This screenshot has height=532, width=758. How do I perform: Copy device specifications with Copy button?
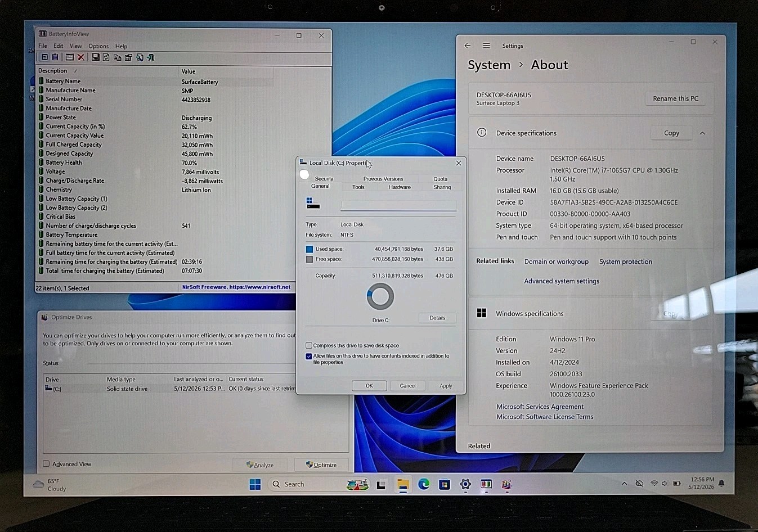(671, 133)
